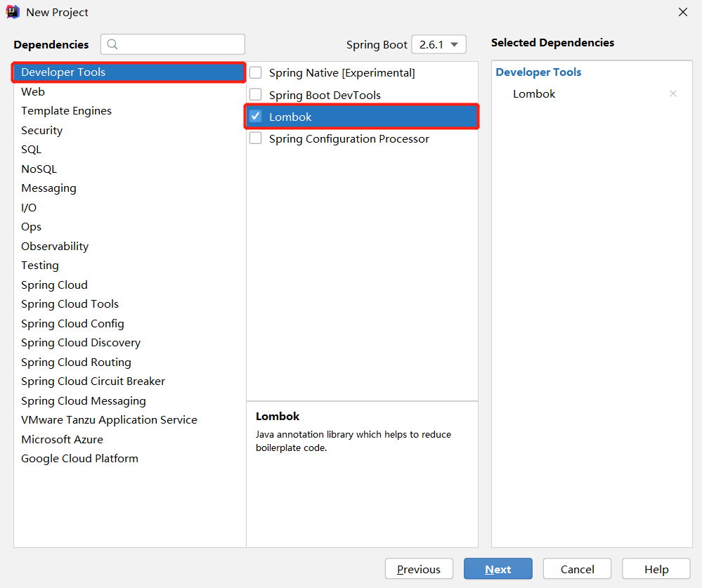Click Developer Tools heading in Selected Dependencies

(538, 72)
